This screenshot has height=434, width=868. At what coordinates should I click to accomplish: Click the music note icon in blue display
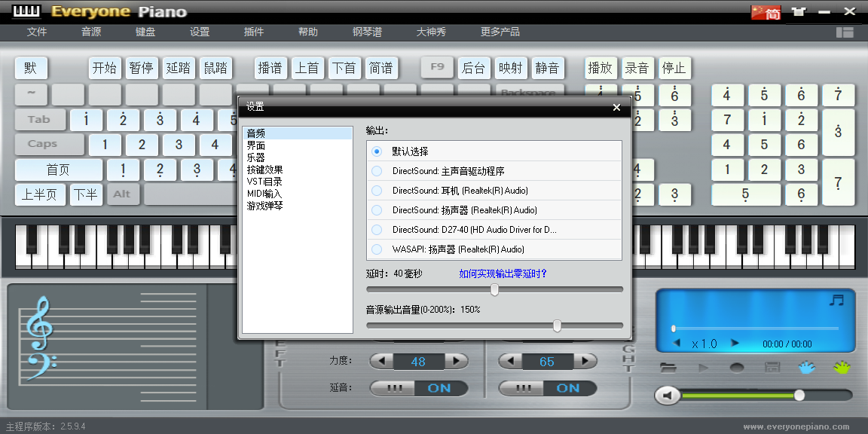tap(836, 301)
